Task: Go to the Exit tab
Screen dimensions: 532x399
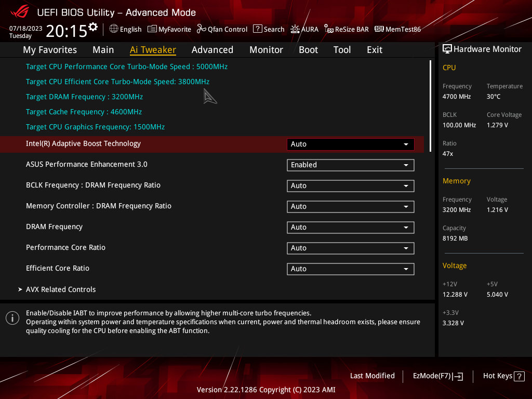Action: [x=375, y=50]
